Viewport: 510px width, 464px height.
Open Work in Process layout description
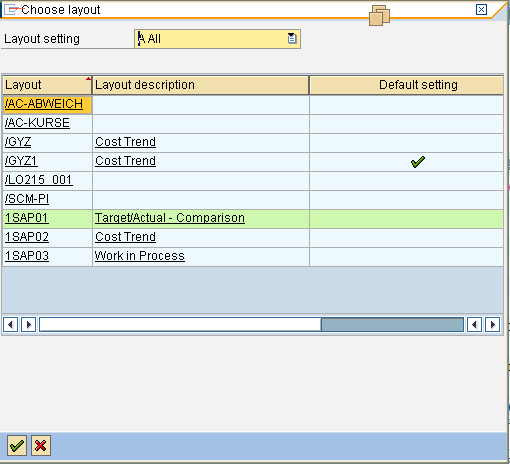(140, 256)
